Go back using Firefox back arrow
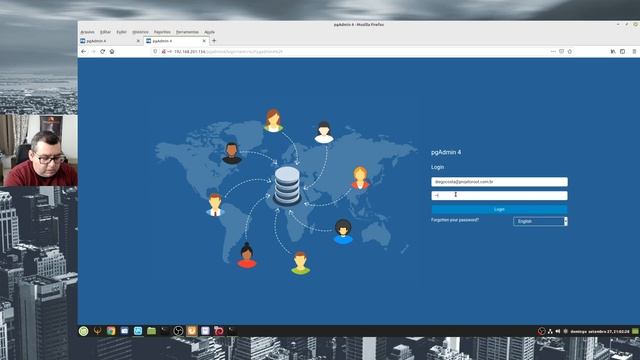Viewport: 640px width, 360px height. pyautogui.click(x=84, y=52)
